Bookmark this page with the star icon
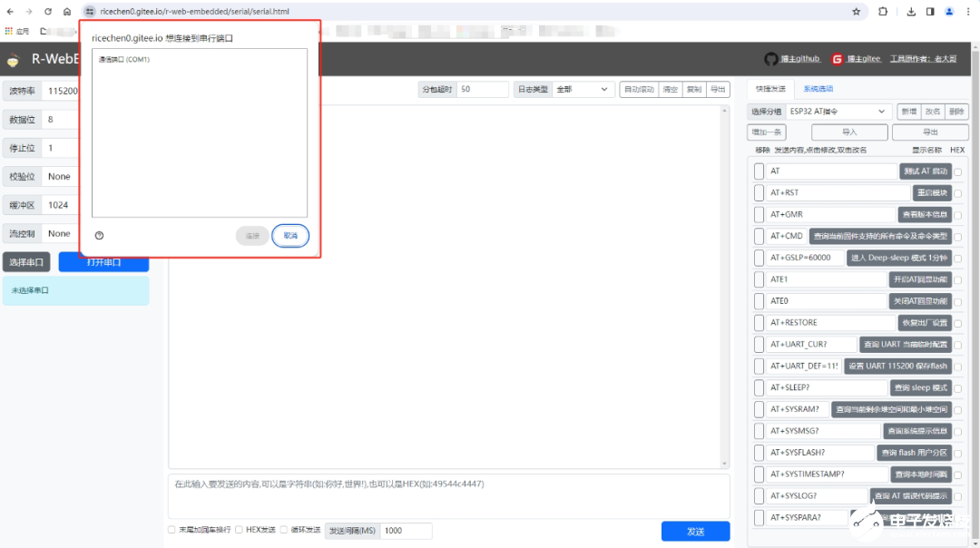 (x=856, y=12)
